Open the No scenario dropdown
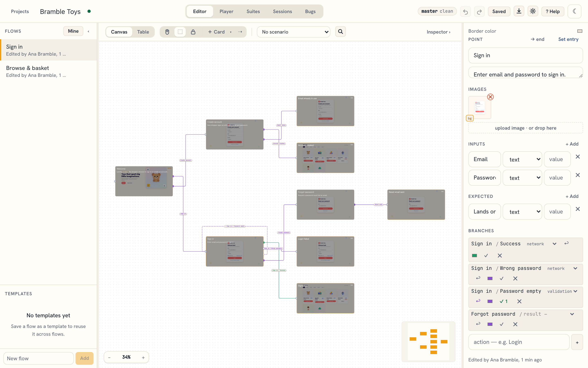The image size is (588, 368). pyautogui.click(x=293, y=32)
